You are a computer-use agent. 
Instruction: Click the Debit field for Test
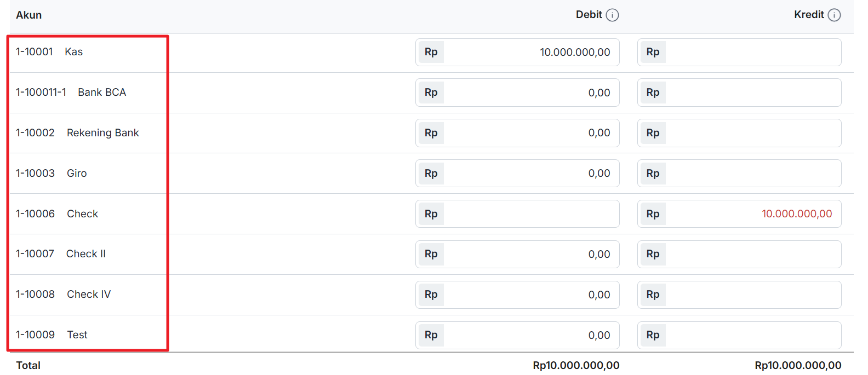[x=530, y=335]
